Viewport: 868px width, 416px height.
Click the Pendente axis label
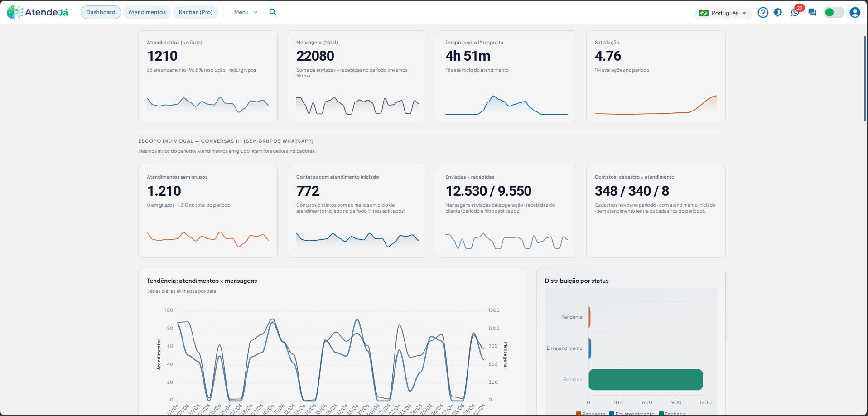pyautogui.click(x=572, y=317)
